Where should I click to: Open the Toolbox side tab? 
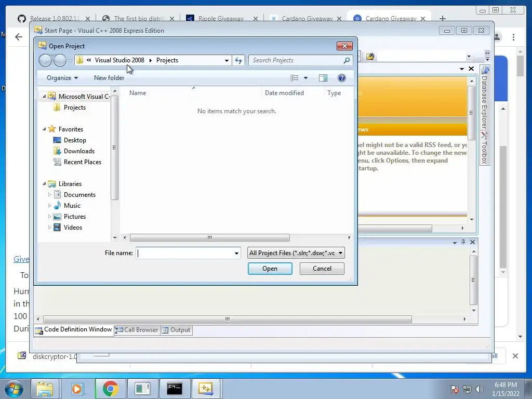tap(485, 148)
